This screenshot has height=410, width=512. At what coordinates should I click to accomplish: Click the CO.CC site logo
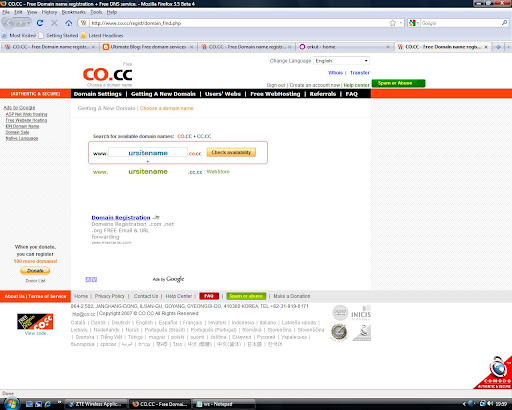tap(107, 75)
